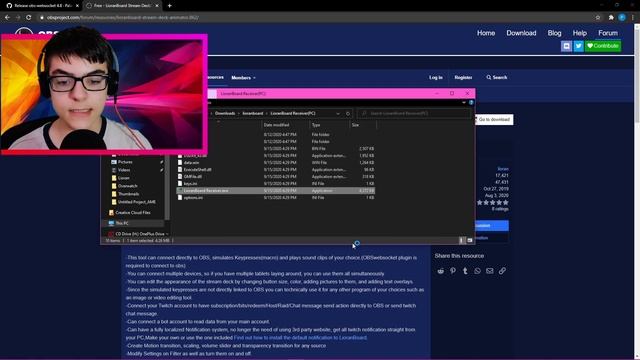Click the Discord icon button
The height and width of the screenshot is (360, 640).
pyautogui.click(x=566, y=46)
